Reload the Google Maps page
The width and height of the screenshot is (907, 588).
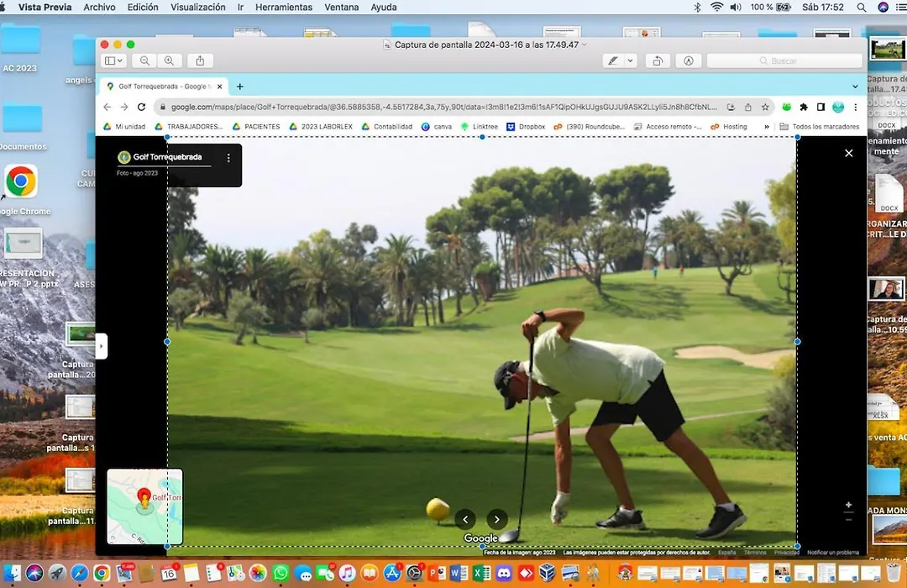tap(141, 107)
